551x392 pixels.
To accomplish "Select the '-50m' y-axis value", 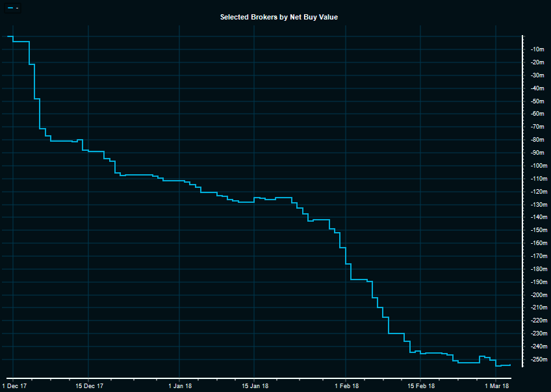I will tap(537, 101).
